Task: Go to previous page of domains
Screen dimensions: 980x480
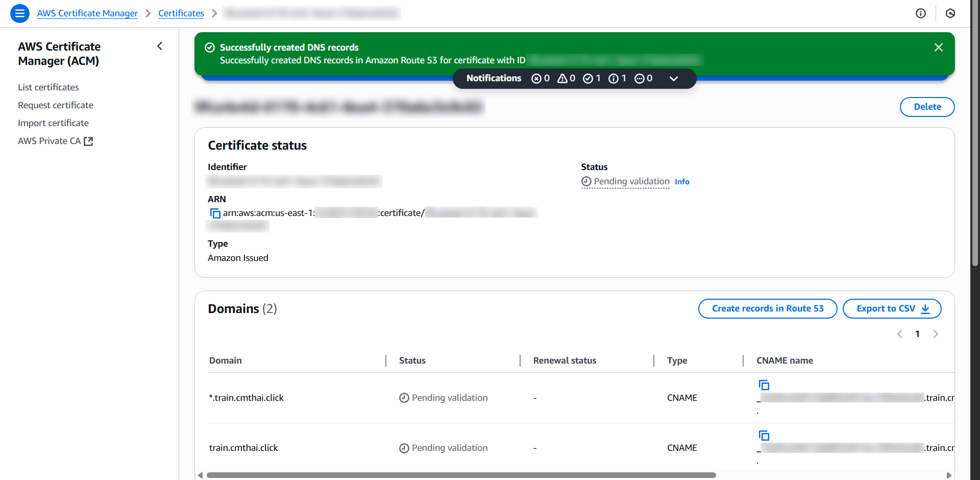Action: click(x=900, y=334)
